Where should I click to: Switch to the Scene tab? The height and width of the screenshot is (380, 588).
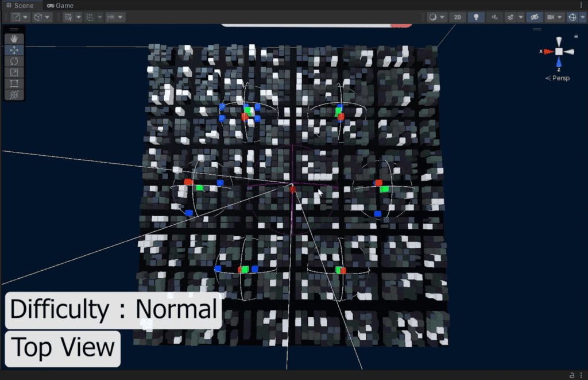[x=21, y=5]
